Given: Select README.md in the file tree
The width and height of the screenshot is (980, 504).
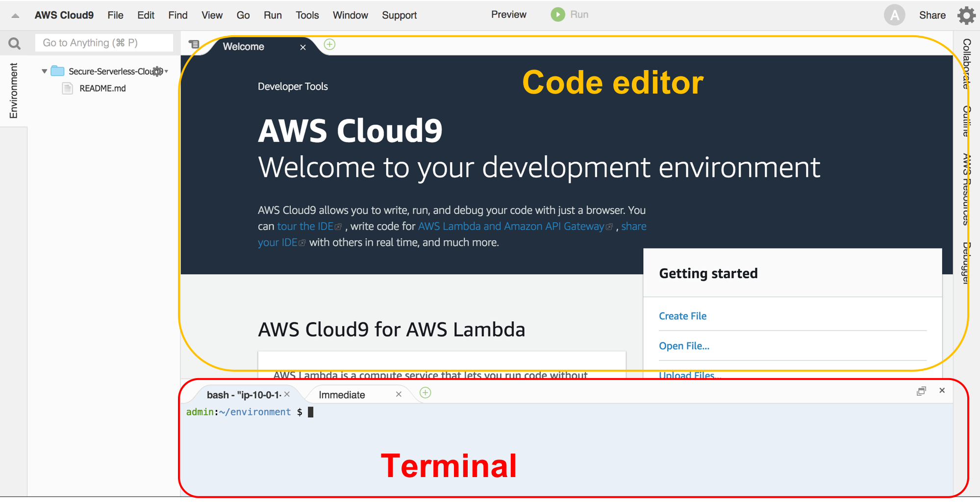Looking at the screenshot, I should [x=102, y=88].
